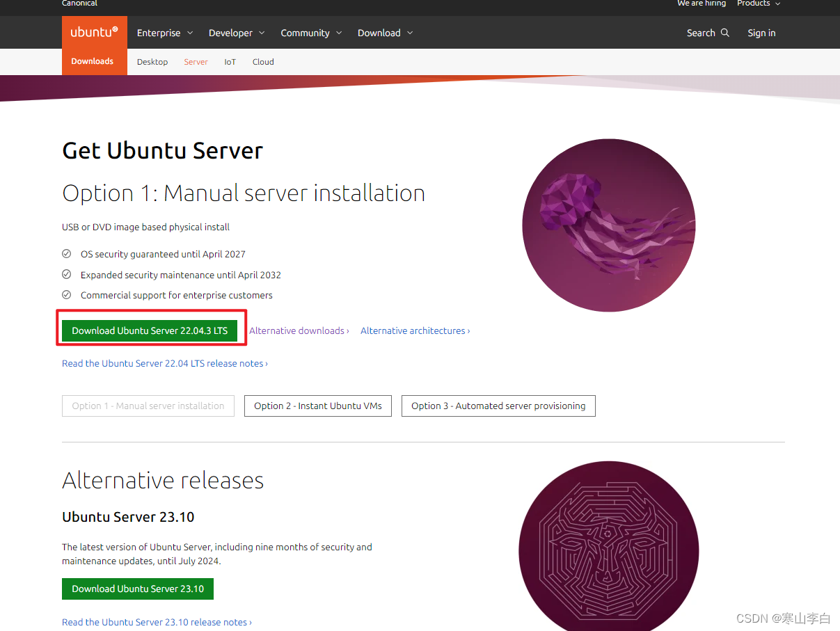Select the IoT tab

click(x=230, y=61)
